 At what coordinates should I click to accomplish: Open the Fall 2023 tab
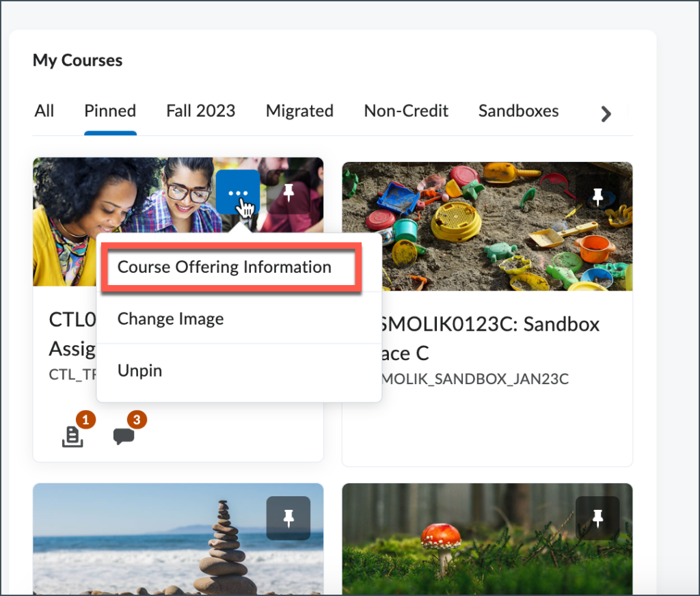200,111
